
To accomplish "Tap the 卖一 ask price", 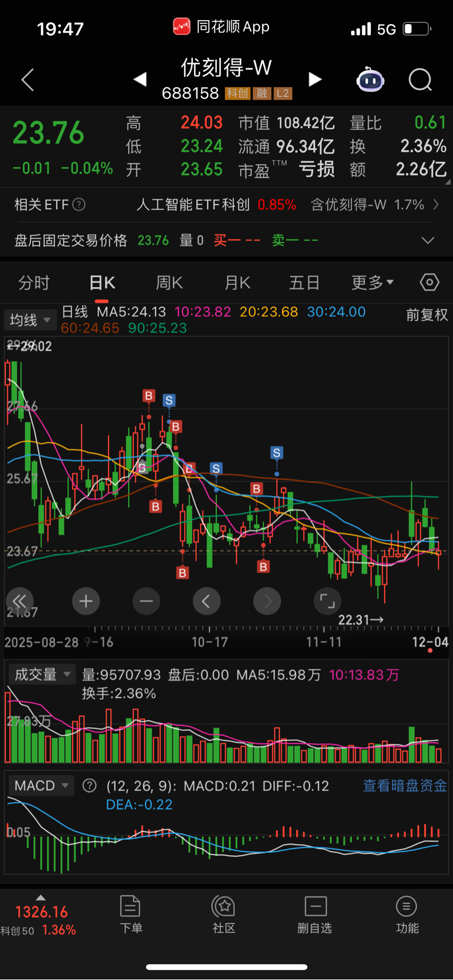I will (x=295, y=240).
